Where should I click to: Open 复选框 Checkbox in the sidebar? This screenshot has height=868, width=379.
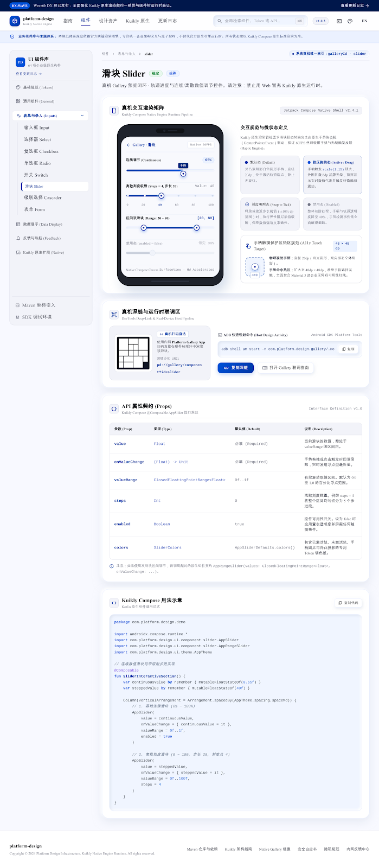coord(55,151)
